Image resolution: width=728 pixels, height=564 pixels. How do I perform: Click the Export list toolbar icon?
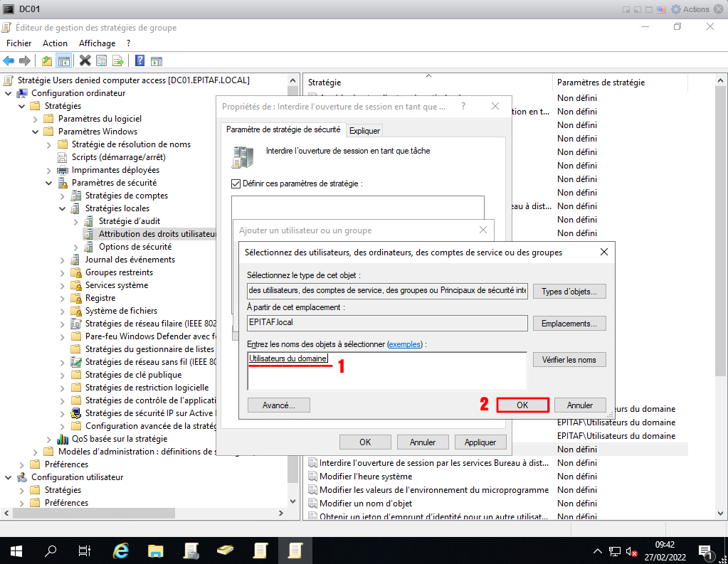point(118,61)
